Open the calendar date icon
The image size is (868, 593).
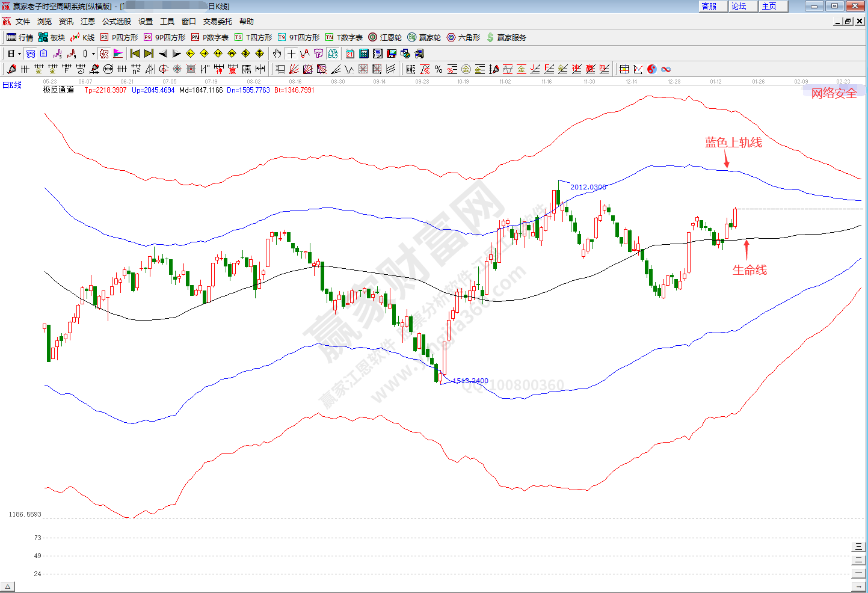click(x=349, y=54)
